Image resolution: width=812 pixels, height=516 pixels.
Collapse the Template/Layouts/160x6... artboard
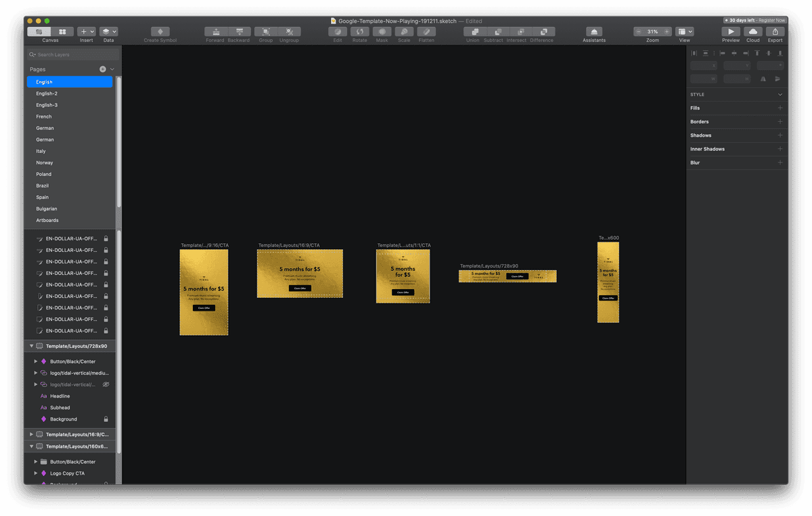coord(31,446)
